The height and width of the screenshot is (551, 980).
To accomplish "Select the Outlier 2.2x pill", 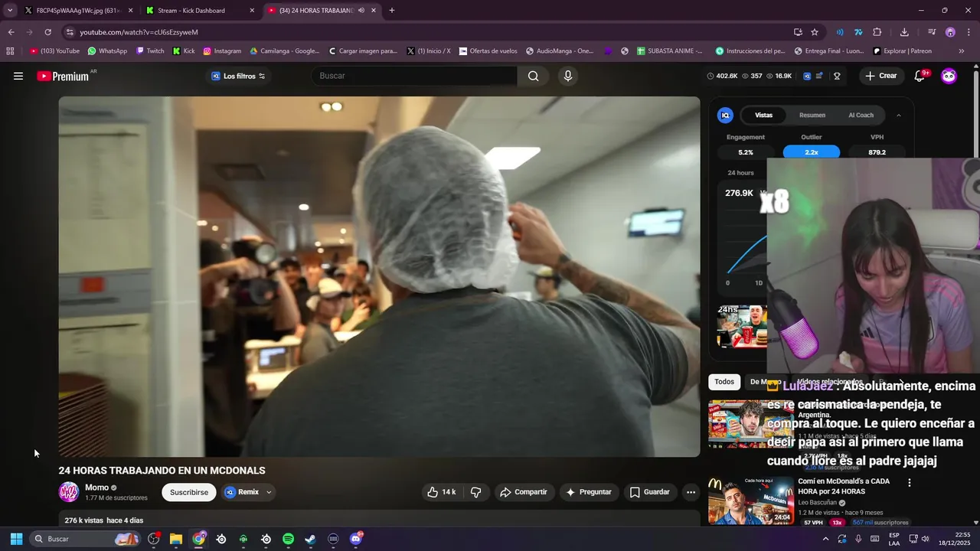I will tap(811, 152).
